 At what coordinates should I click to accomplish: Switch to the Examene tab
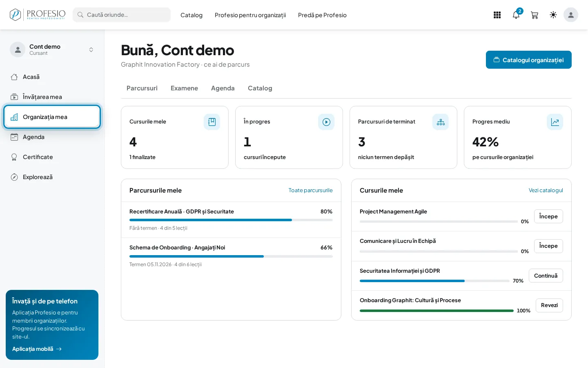click(184, 88)
